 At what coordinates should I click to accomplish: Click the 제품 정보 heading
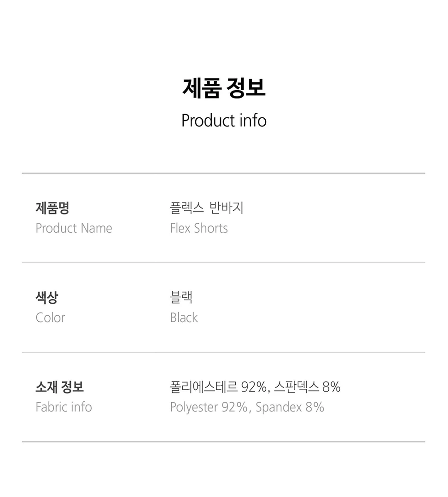pyautogui.click(x=224, y=87)
